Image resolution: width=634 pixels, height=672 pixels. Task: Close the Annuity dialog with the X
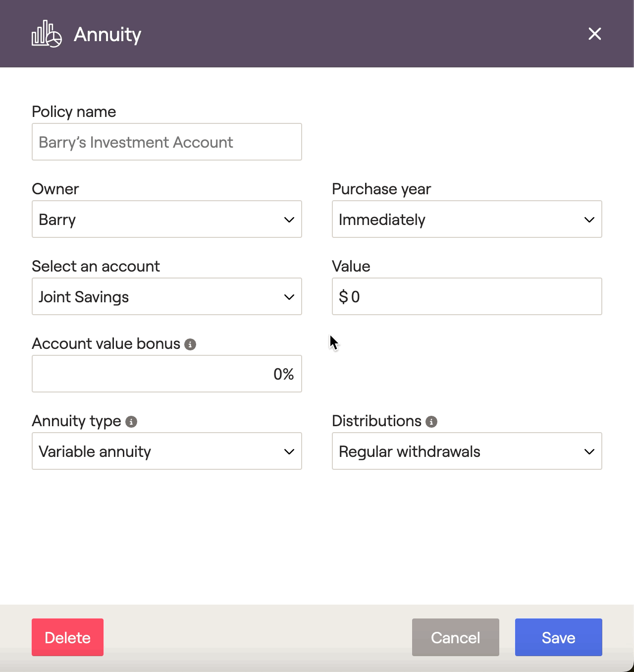(x=594, y=34)
